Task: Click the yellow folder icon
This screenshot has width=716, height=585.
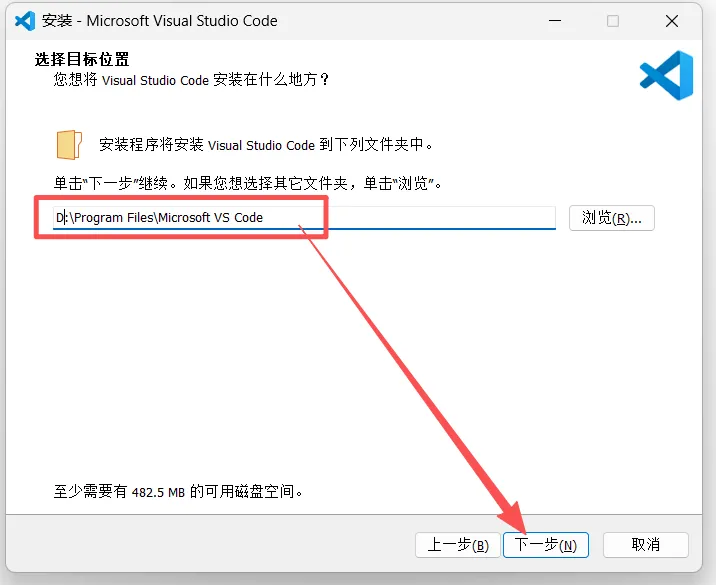Action: coord(69,145)
